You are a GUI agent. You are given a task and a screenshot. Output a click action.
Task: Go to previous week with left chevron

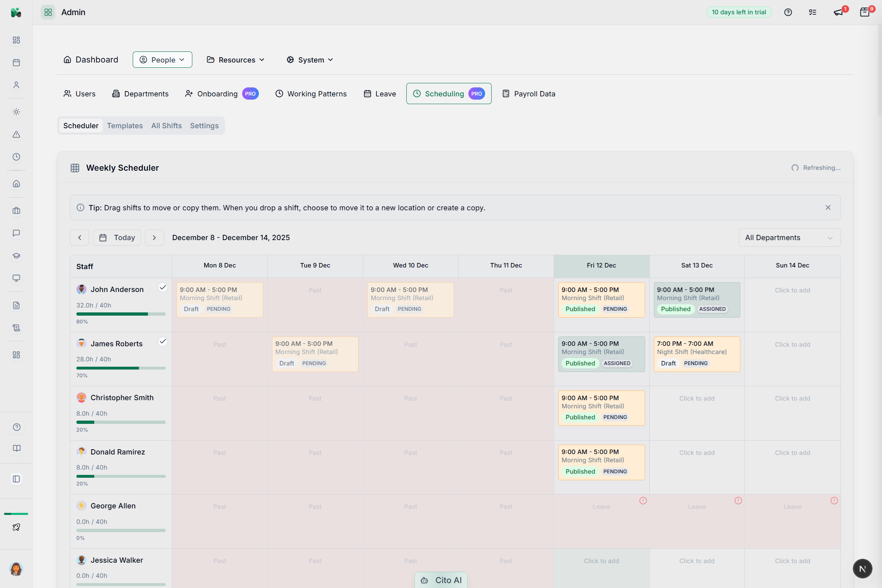(80, 238)
